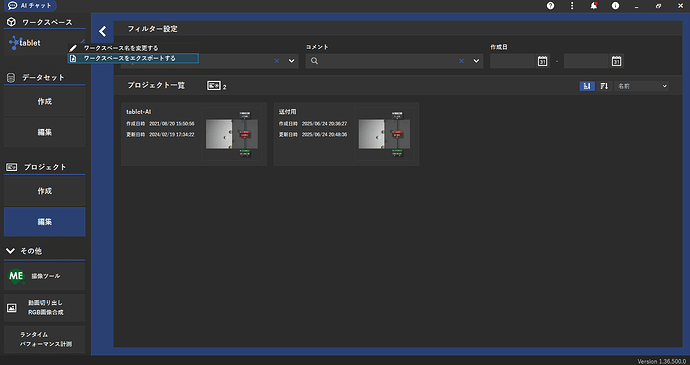
Task: Click the help question mark icon
Action: (550, 6)
